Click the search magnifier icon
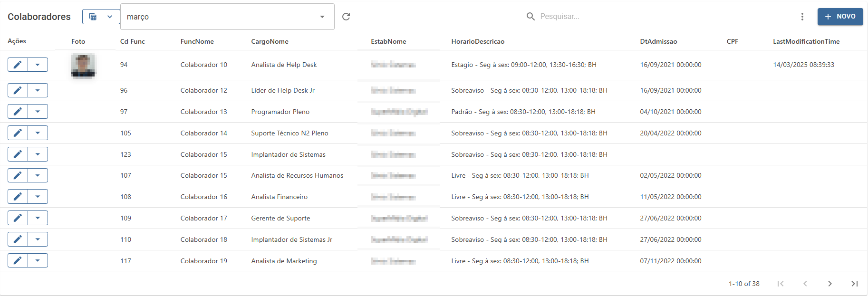The height and width of the screenshot is (296, 868). [x=530, y=17]
